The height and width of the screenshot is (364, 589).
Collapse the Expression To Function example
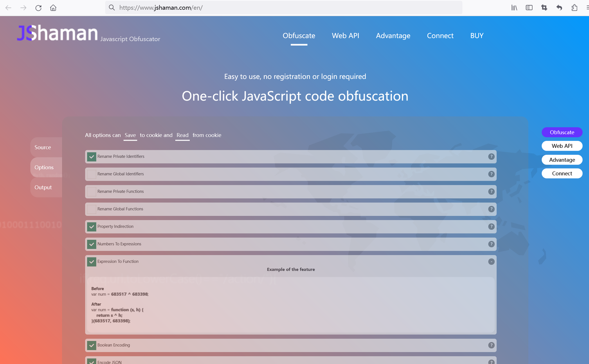click(491, 261)
